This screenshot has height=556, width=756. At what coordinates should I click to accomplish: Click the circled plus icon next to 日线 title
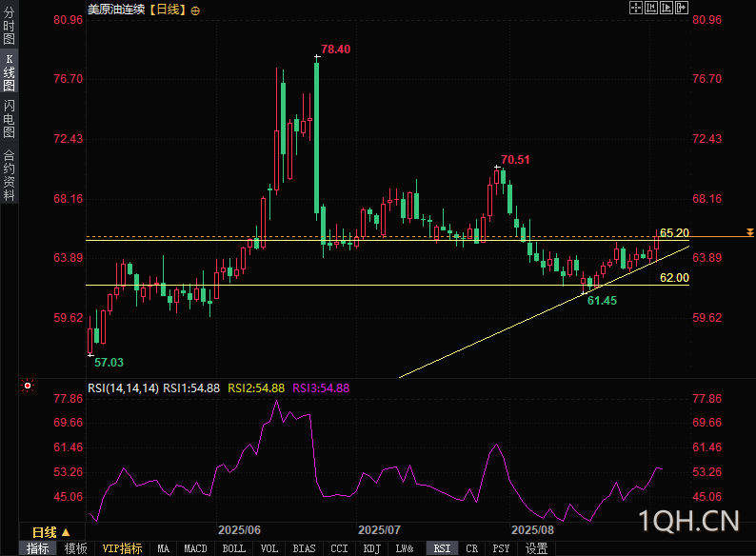196,10
